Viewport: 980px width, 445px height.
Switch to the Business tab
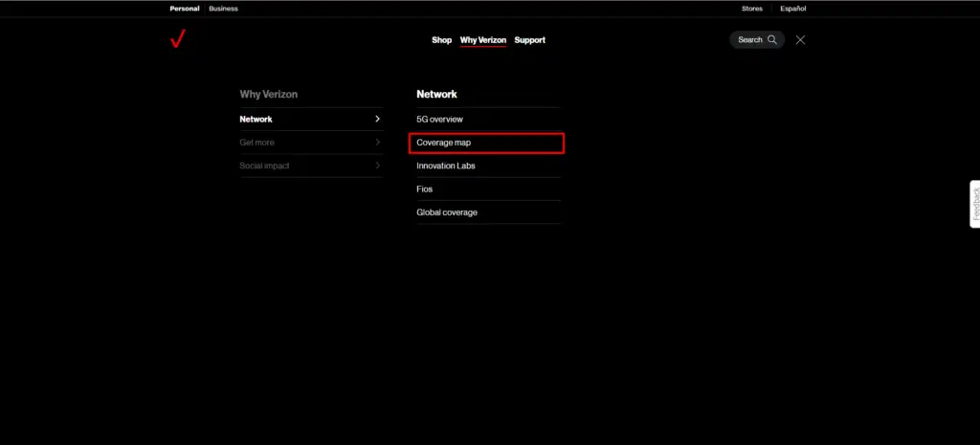click(223, 9)
